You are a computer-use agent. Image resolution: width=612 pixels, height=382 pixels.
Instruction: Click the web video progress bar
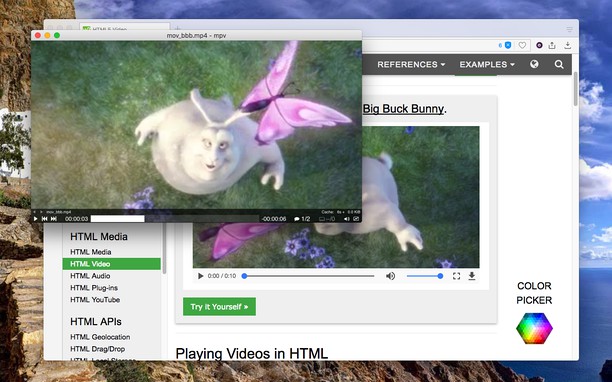point(308,276)
